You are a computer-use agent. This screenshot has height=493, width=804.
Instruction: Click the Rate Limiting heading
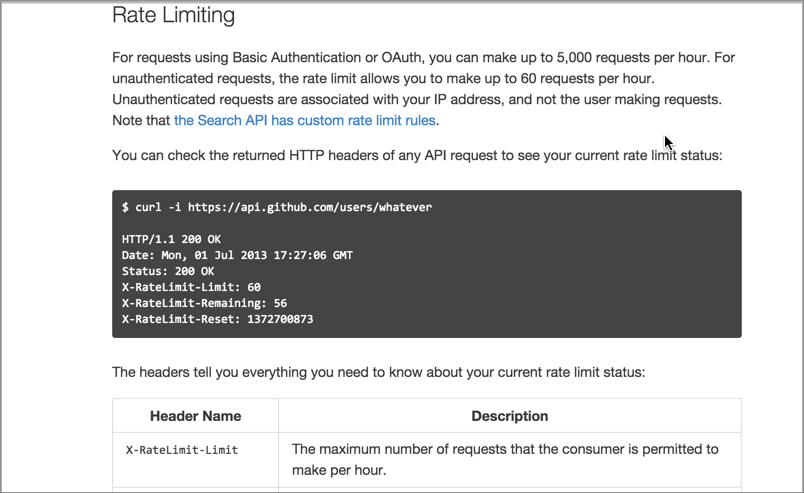(x=173, y=15)
